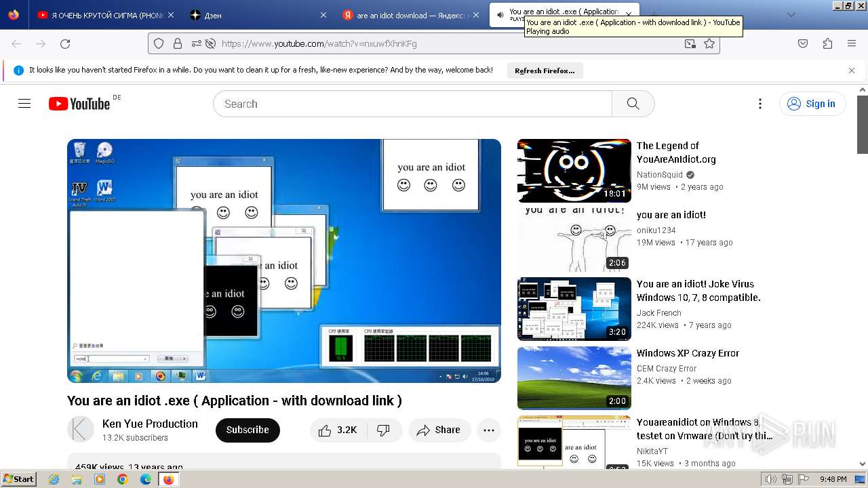Open Jack French channel link
868x488 pixels.
[x=659, y=312]
